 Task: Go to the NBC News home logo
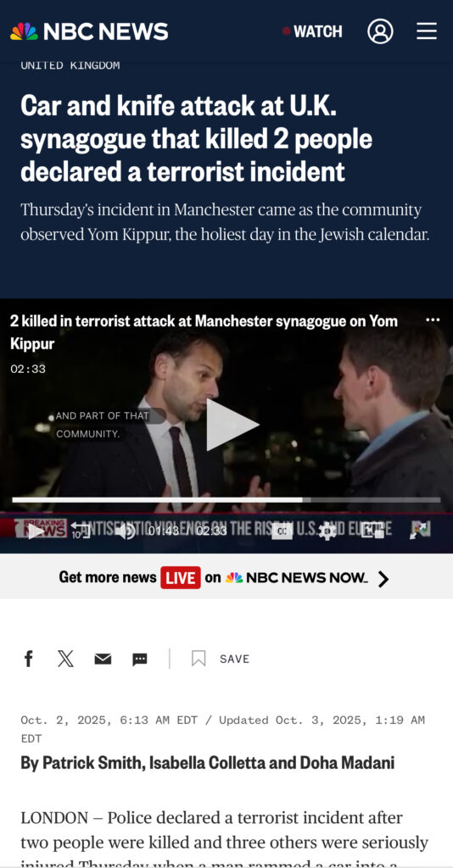89,31
